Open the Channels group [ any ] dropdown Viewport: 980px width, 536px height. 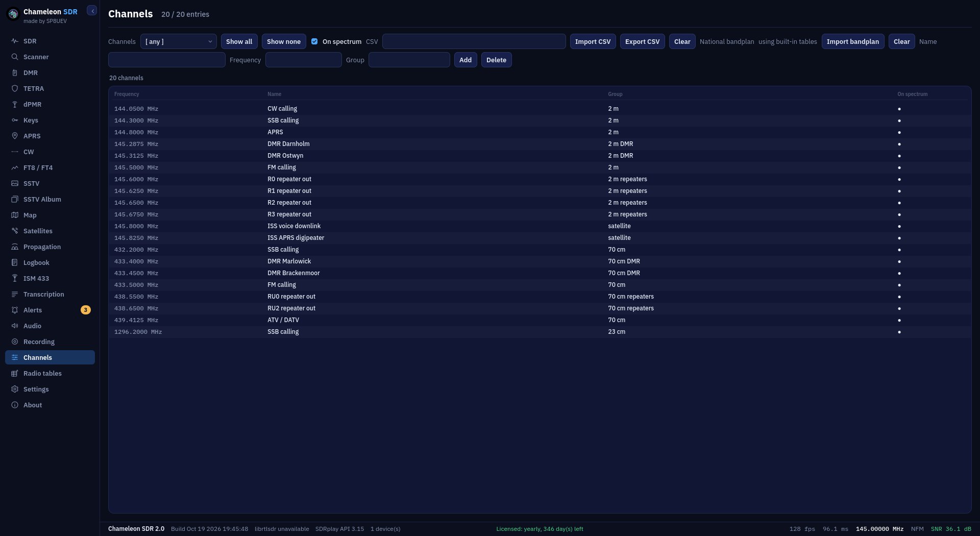click(178, 41)
